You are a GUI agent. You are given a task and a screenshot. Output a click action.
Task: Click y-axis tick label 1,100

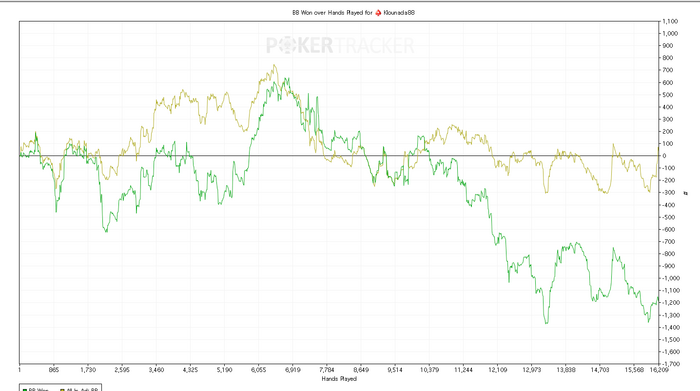point(671,21)
